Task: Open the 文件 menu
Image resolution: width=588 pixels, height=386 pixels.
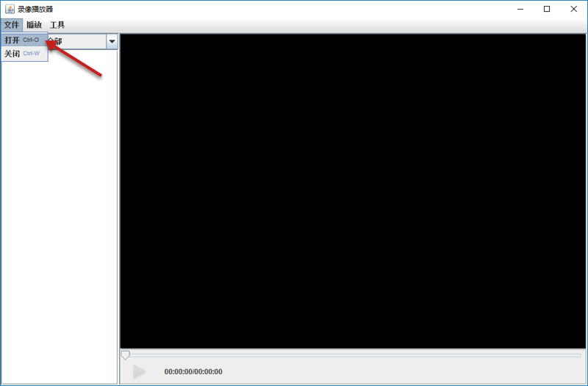Action: click(12, 25)
